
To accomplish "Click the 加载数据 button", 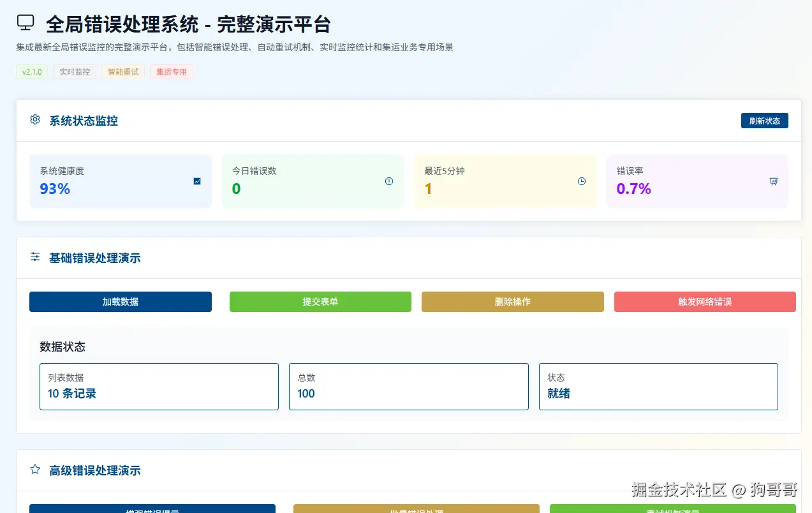I will (x=121, y=301).
